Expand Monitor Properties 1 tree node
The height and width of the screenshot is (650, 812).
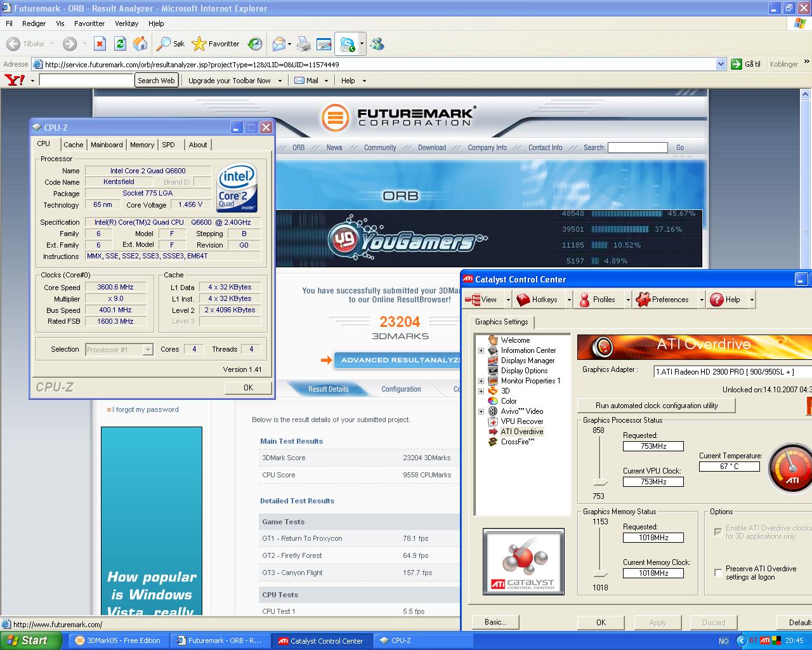[481, 381]
